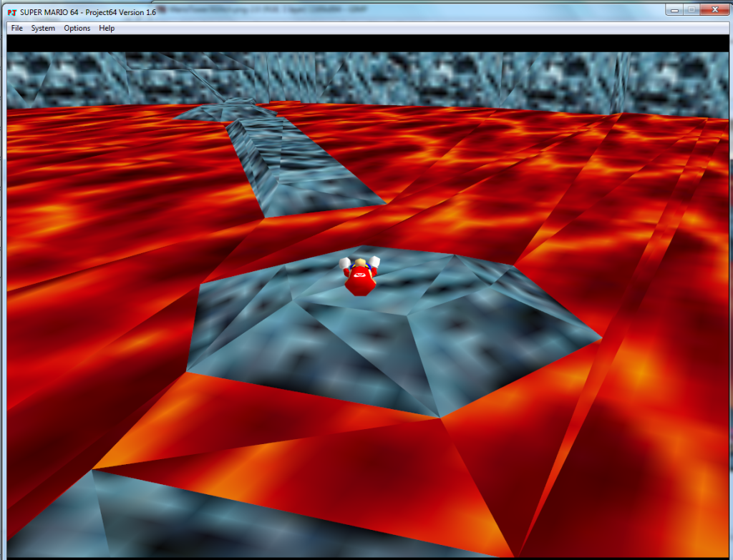Open the Help menu
The image size is (733, 560).
pos(107,29)
